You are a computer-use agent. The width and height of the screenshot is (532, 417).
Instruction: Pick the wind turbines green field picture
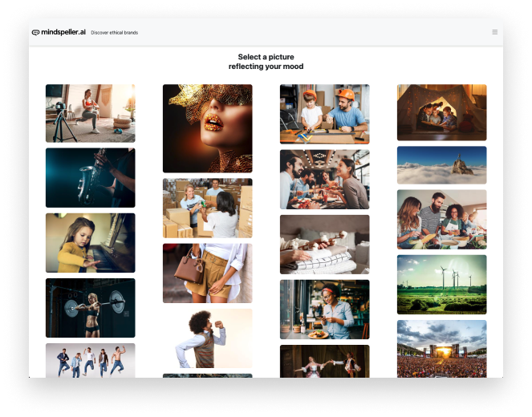(x=441, y=284)
